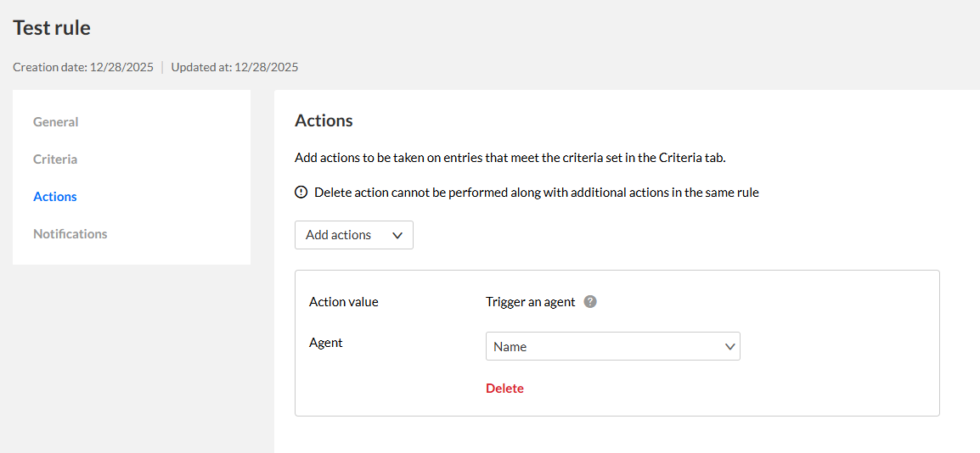Screen dimensions: 980x453
Task: Click the Agent field label
Action: pyautogui.click(x=326, y=343)
